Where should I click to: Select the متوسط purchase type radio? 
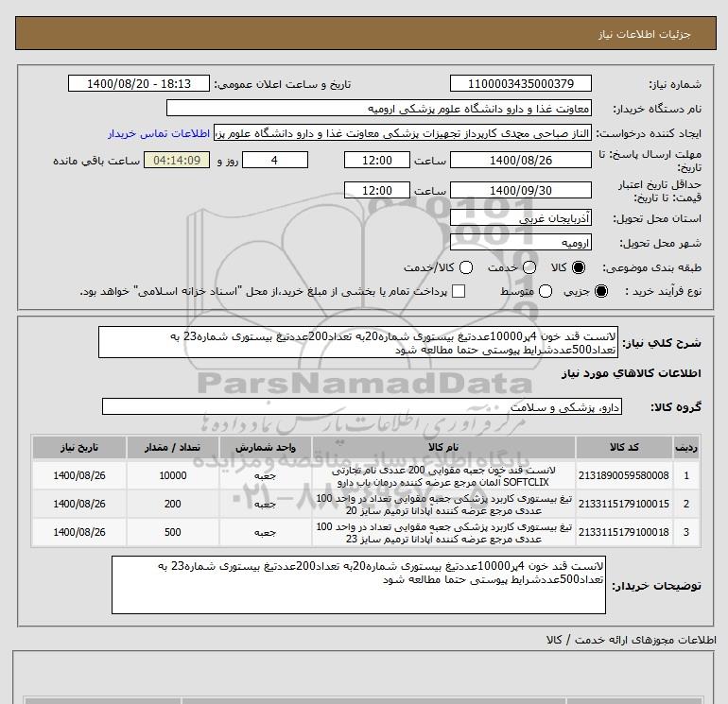point(546,291)
